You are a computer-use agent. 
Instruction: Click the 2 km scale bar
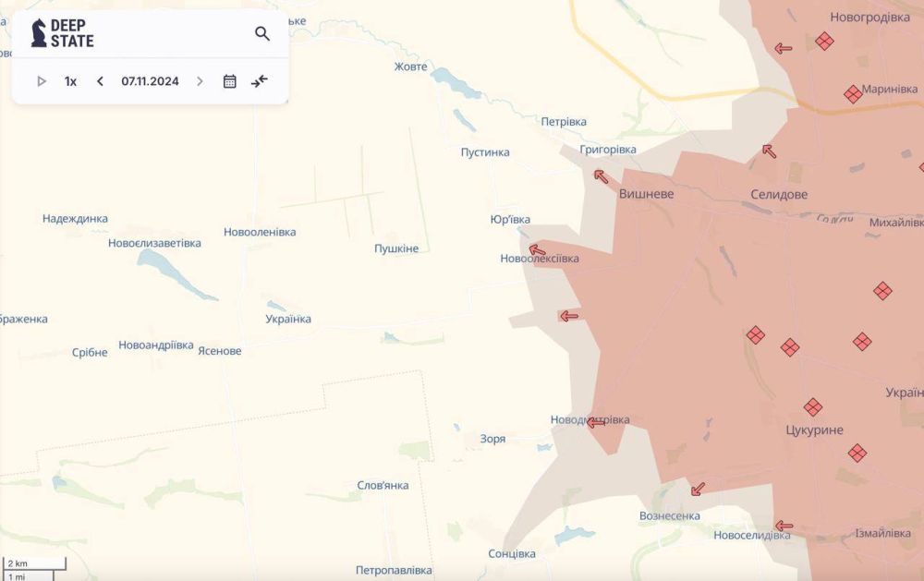[x=35, y=563]
